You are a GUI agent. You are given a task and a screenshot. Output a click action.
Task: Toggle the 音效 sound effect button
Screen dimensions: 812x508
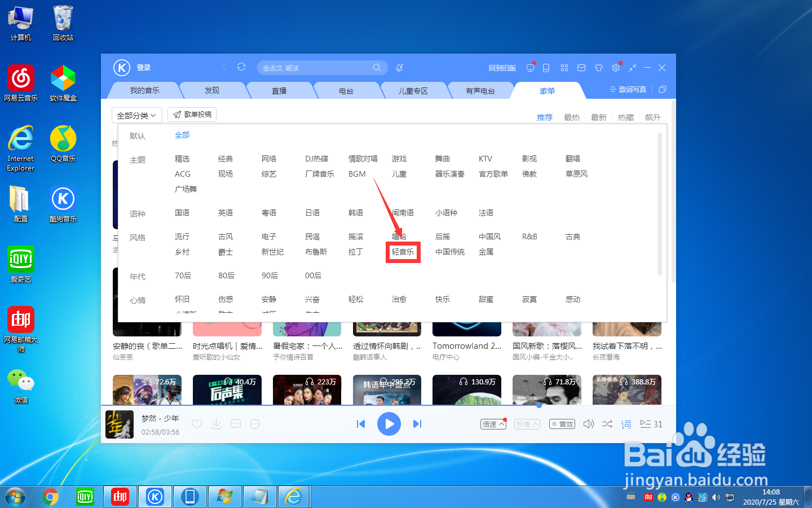pos(562,424)
